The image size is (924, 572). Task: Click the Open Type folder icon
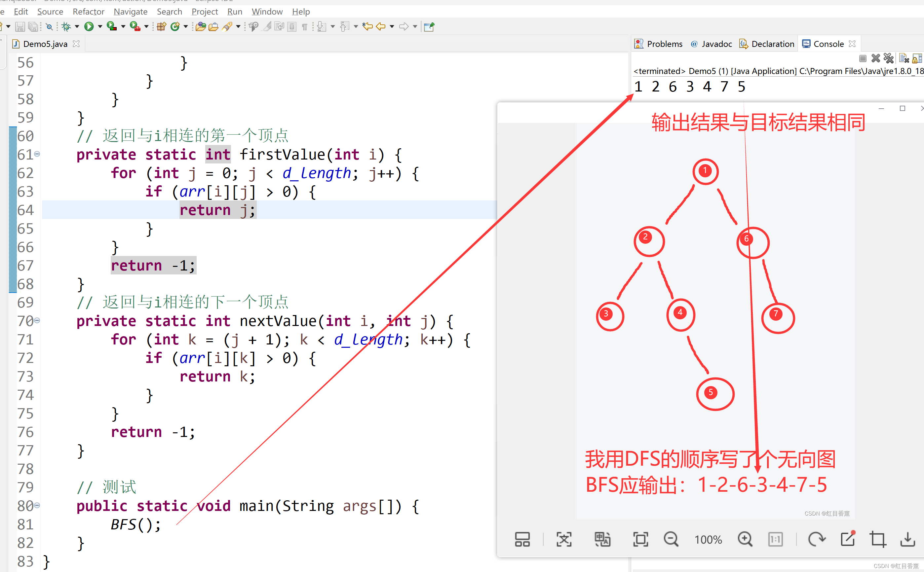201,26
